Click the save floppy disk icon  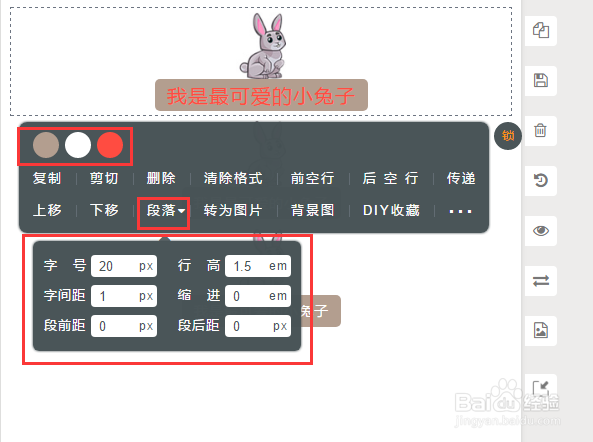coord(540,81)
